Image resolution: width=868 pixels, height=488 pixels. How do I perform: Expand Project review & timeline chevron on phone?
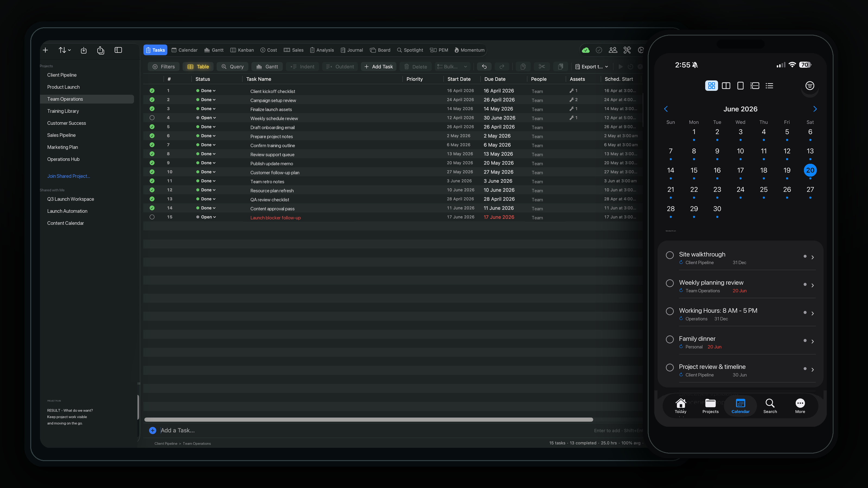click(812, 370)
